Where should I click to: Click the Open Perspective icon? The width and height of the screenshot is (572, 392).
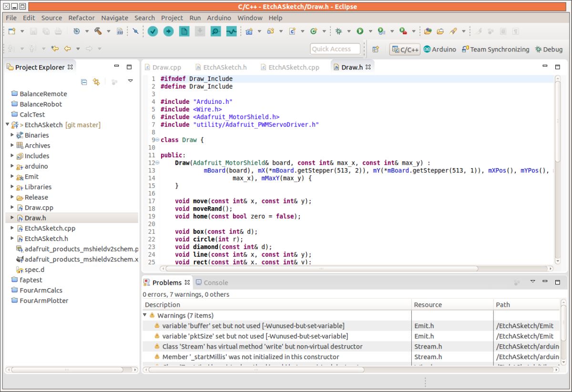coord(376,49)
